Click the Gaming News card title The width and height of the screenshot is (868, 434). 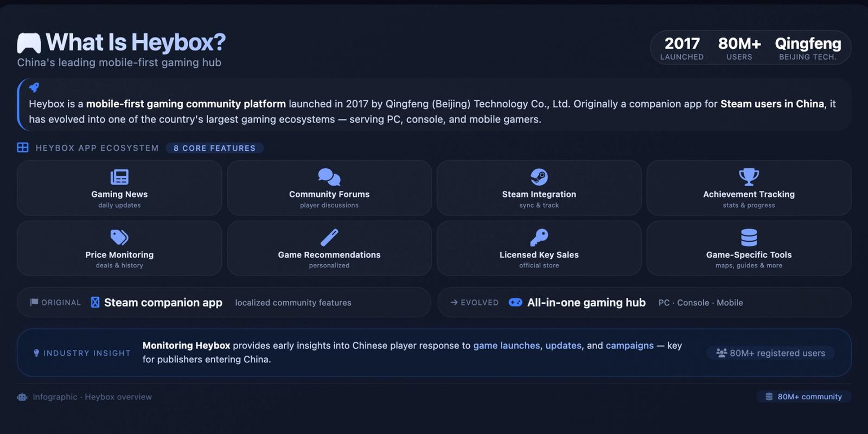click(x=119, y=194)
